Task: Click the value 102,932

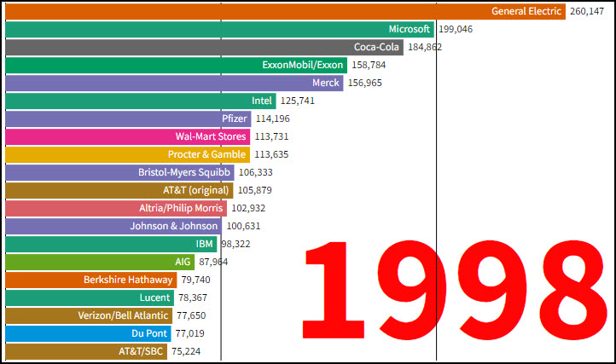Action: (248, 209)
